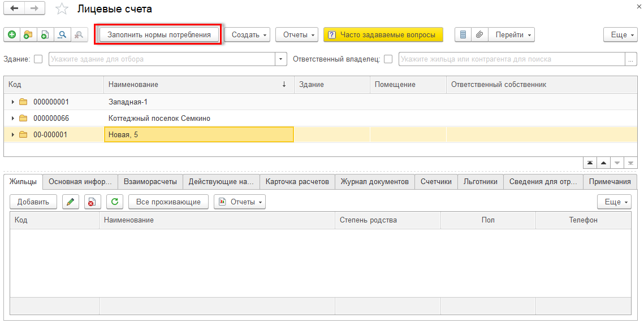
Task: Enable the Здание filter checkbox
Action: pos(38,59)
